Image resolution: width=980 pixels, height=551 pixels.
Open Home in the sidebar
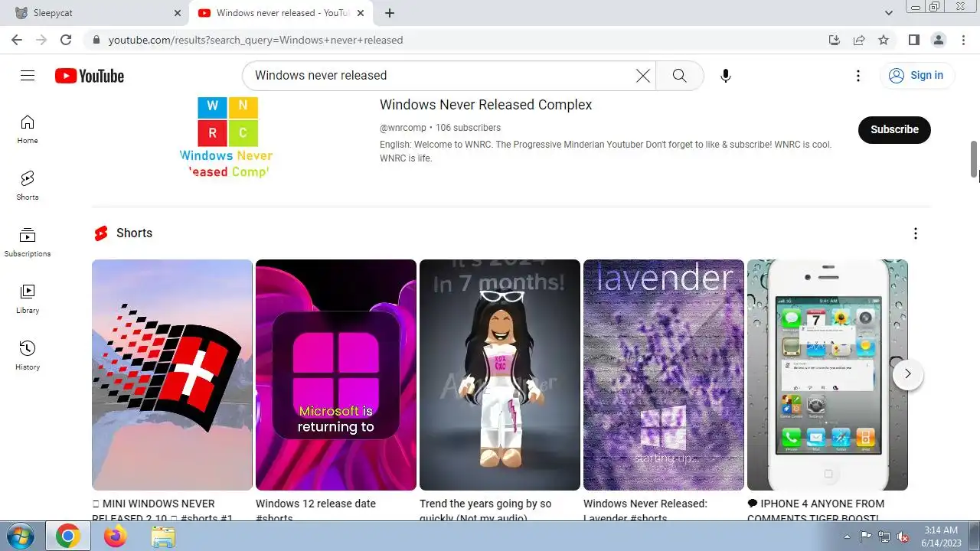[x=28, y=129]
